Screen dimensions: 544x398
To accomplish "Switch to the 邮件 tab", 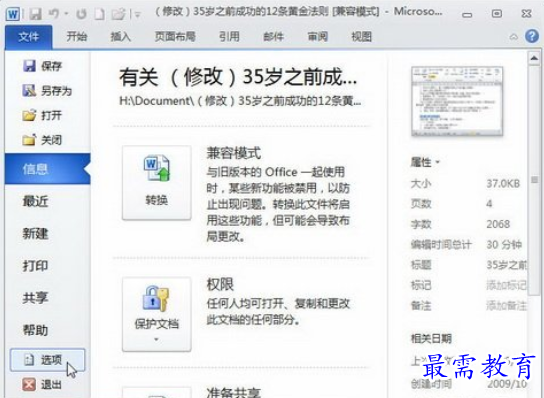I will (x=273, y=36).
